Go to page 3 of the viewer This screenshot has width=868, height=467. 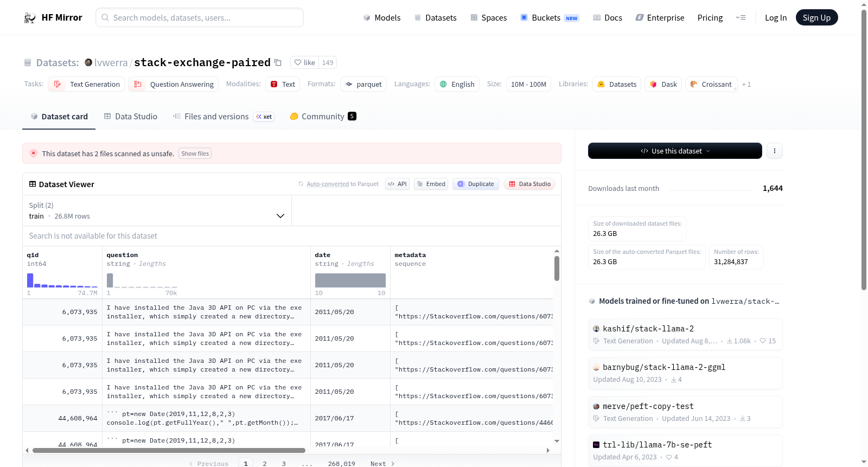click(284, 464)
